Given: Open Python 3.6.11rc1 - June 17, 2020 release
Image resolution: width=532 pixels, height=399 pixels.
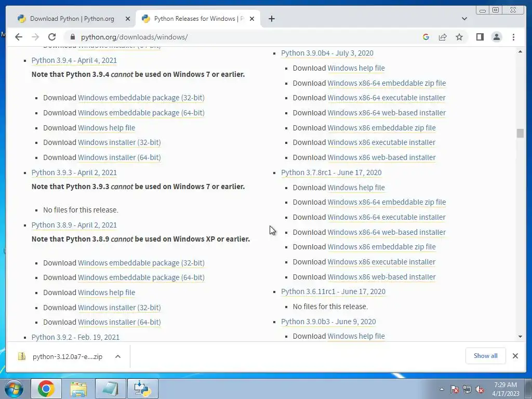Looking at the screenshot, I should click(x=333, y=291).
